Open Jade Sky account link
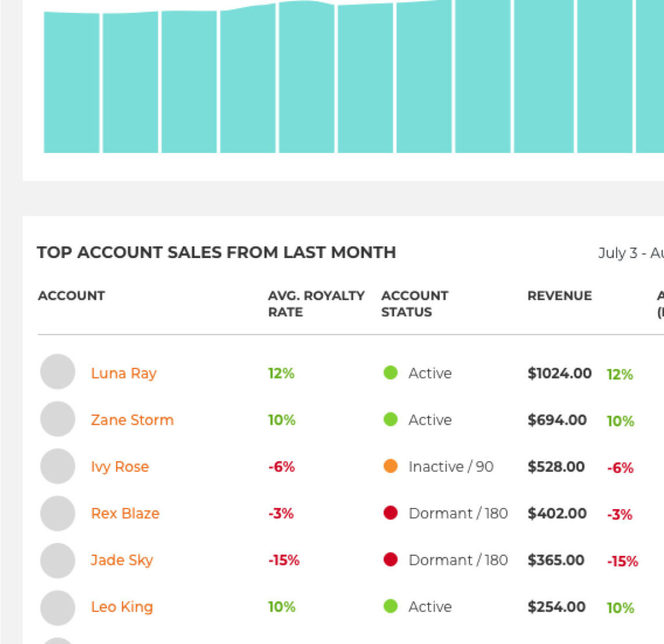This screenshot has height=644, width=664. (x=122, y=560)
